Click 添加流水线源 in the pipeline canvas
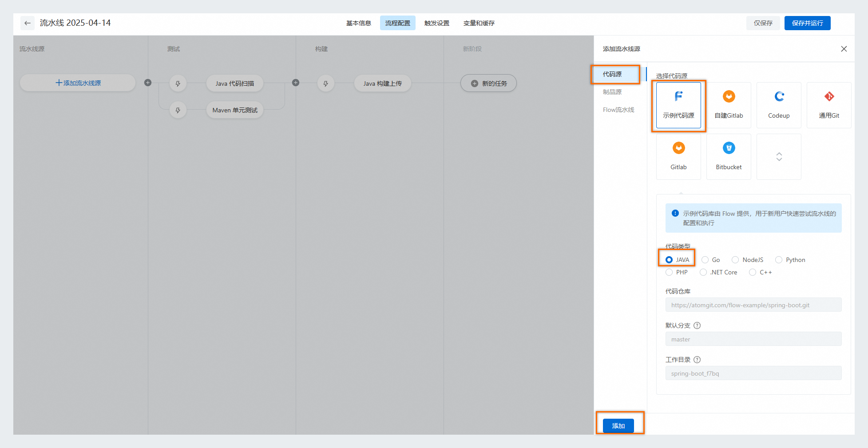The height and width of the screenshot is (448, 868). pyautogui.click(x=78, y=83)
